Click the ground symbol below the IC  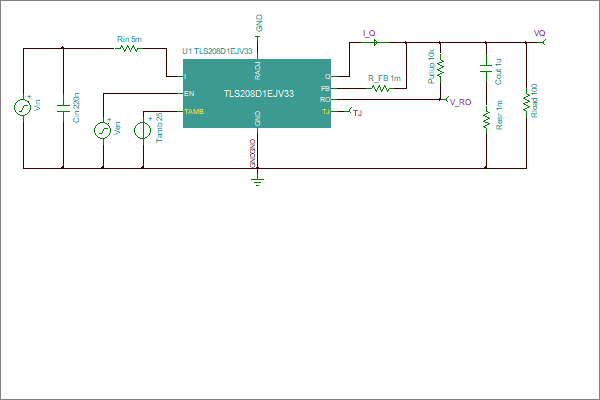(258, 180)
